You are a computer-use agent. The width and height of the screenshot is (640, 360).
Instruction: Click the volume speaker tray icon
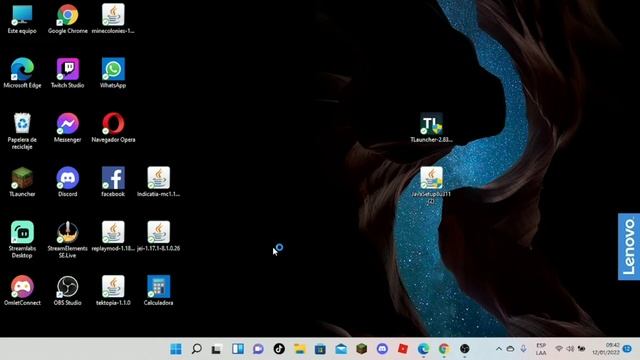(570, 349)
